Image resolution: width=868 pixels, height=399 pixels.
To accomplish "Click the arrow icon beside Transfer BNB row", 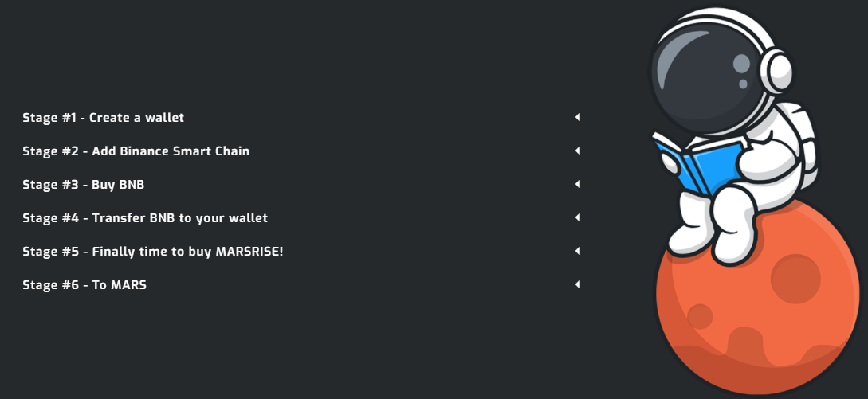I will 578,217.
